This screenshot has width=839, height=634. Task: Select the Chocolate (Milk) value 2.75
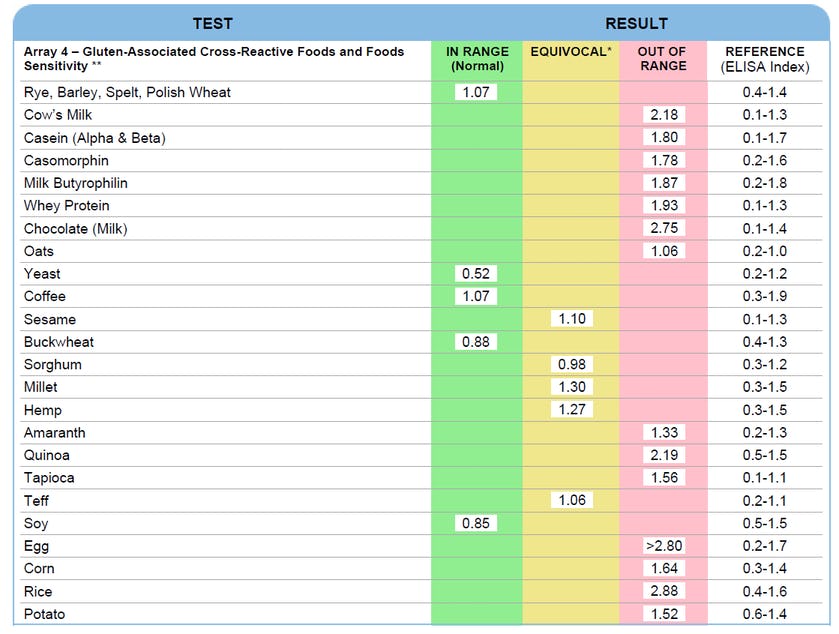[663, 228]
